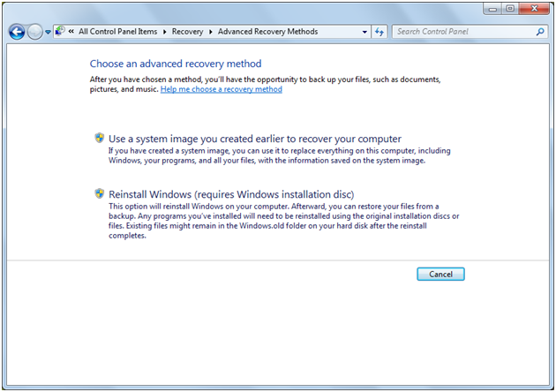This screenshot has width=556, height=392.
Task: Open Help me choose a recovery method
Action: point(222,89)
